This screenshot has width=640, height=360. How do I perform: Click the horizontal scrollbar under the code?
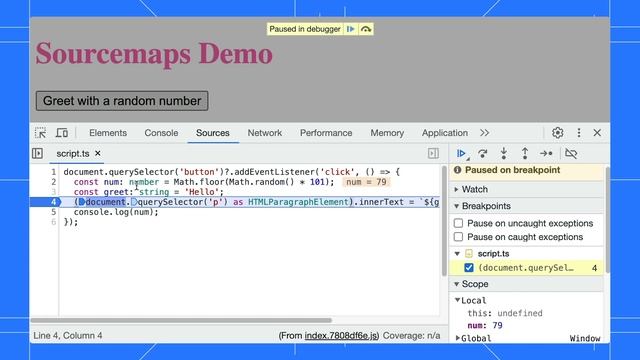click(181, 320)
